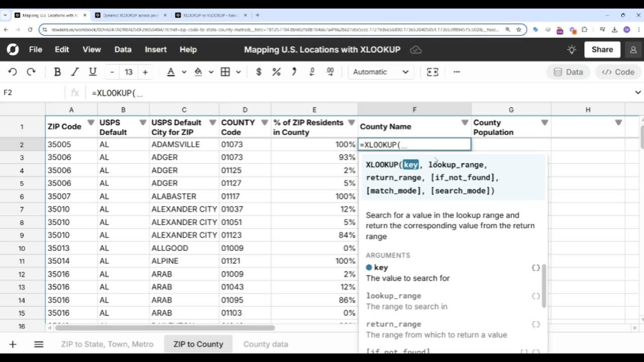Open the all sheets list icon
The image size is (644, 362).
pos(39,344)
